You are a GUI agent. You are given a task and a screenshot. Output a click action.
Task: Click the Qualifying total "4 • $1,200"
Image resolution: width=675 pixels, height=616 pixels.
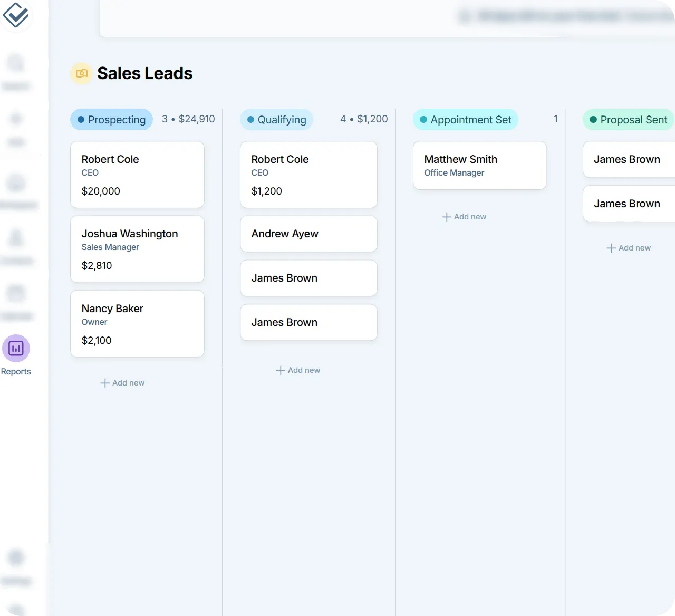coord(364,119)
